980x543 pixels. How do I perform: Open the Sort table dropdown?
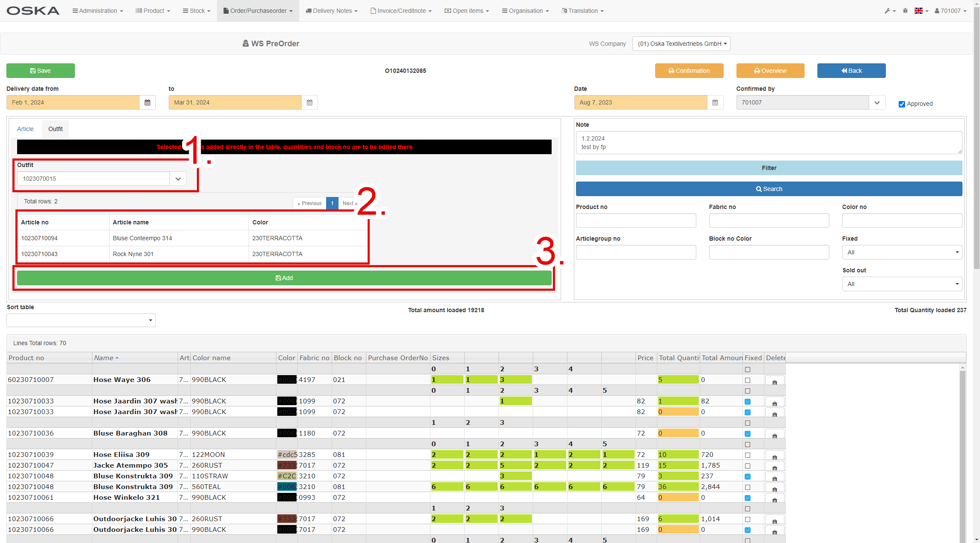click(81, 320)
